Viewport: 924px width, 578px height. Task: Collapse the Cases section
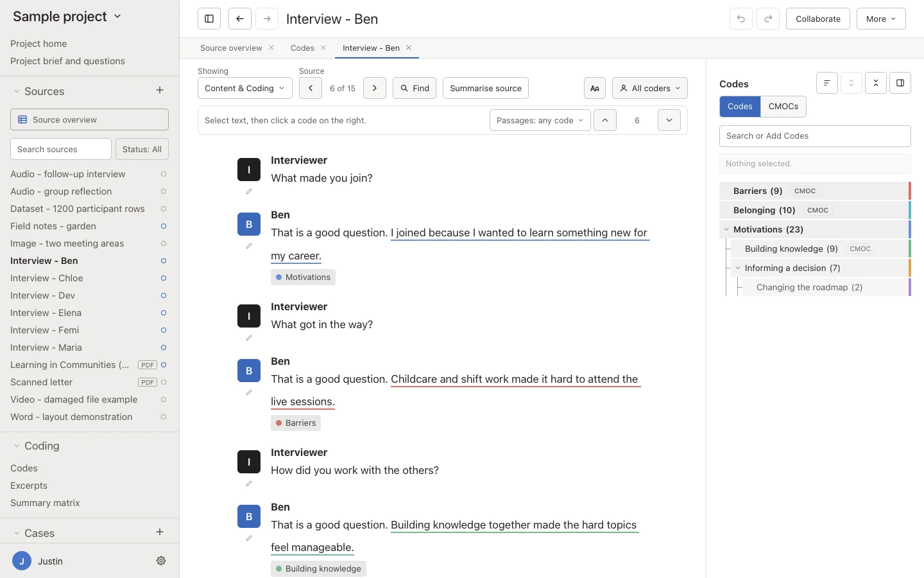coord(17,533)
